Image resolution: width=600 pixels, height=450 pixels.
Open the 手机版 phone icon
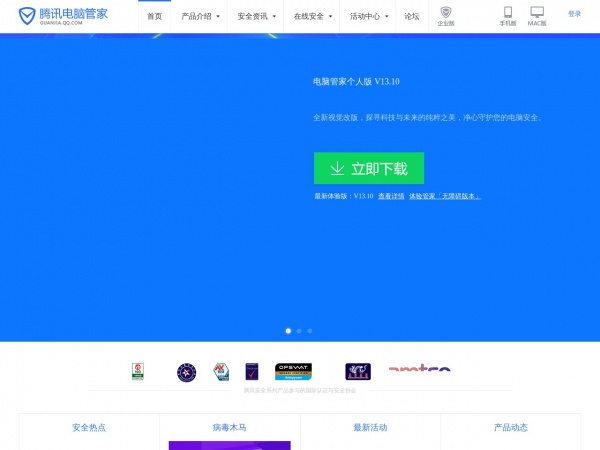point(508,12)
